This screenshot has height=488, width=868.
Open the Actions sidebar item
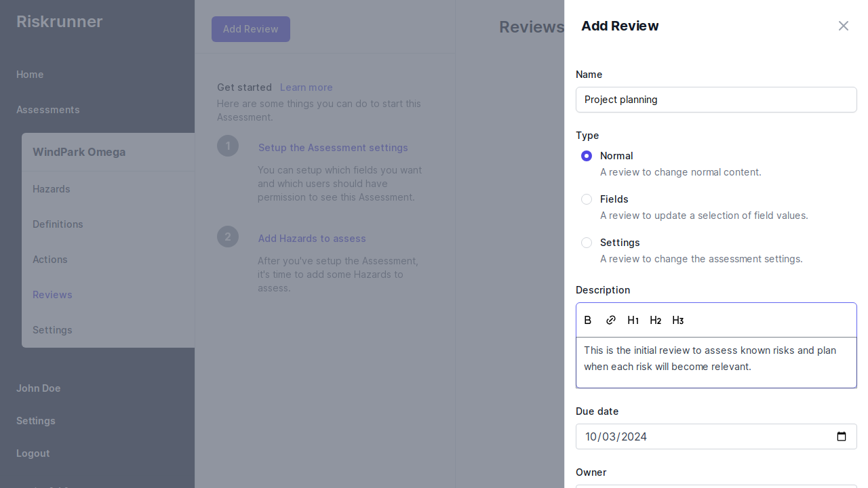[x=50, y=260]
